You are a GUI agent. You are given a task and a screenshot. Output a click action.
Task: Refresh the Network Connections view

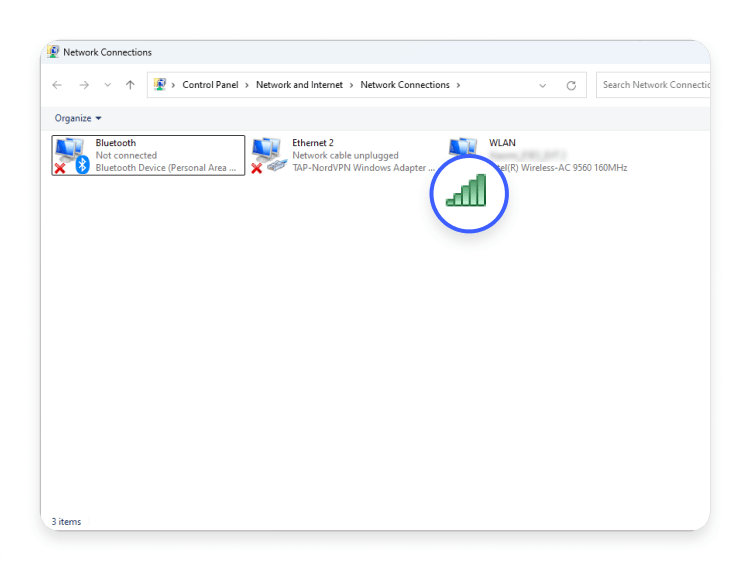pyautogui.click(x=571, y=85)
